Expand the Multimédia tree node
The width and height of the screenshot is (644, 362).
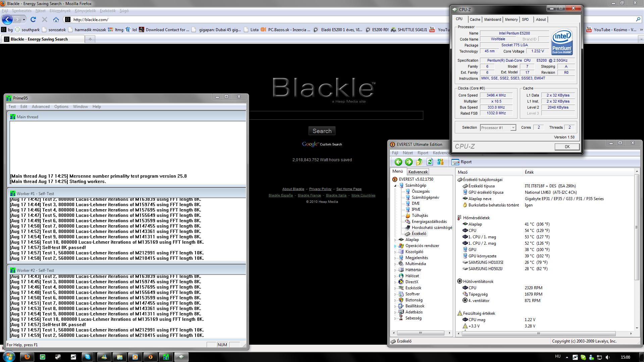click(x=395, y=264)
